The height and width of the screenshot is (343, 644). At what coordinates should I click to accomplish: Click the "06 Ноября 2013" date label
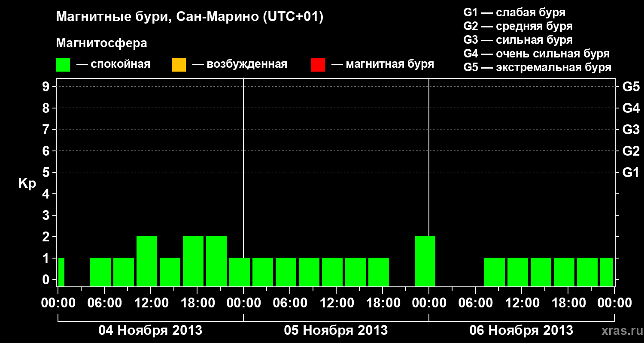[521, 330]
